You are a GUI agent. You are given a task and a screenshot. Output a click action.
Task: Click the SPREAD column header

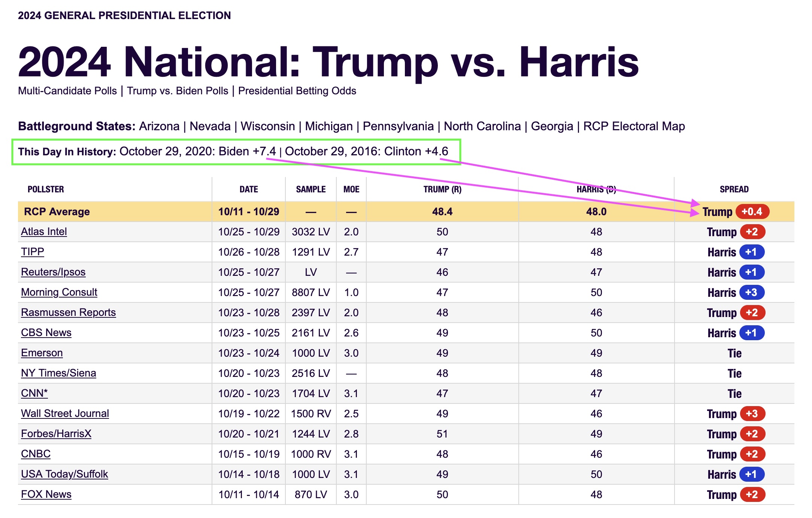(734, 189)
